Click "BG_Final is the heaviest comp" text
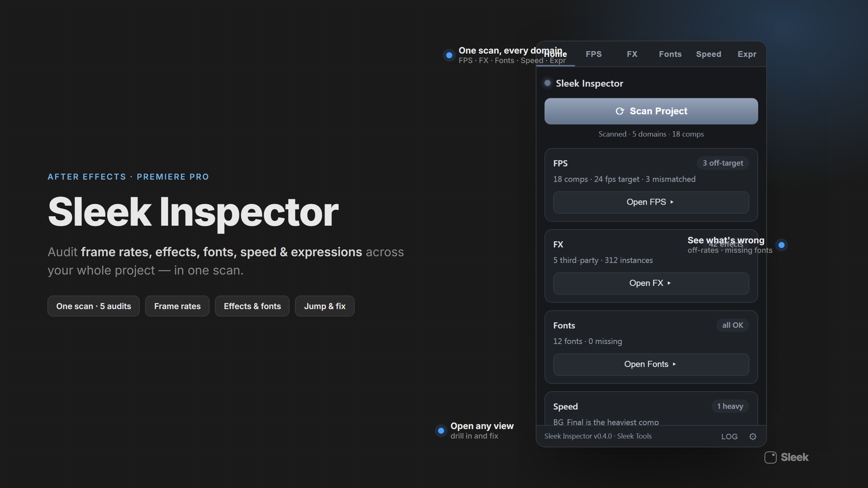868x488 pixels. tap(606, 422)
